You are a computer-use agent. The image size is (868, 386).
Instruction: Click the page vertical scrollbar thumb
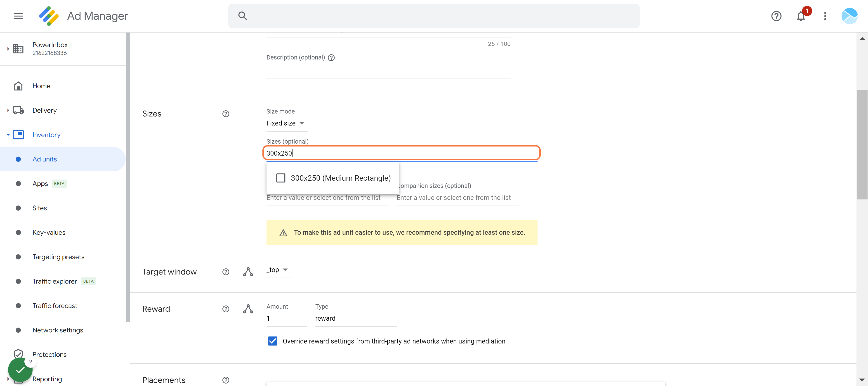862,144
